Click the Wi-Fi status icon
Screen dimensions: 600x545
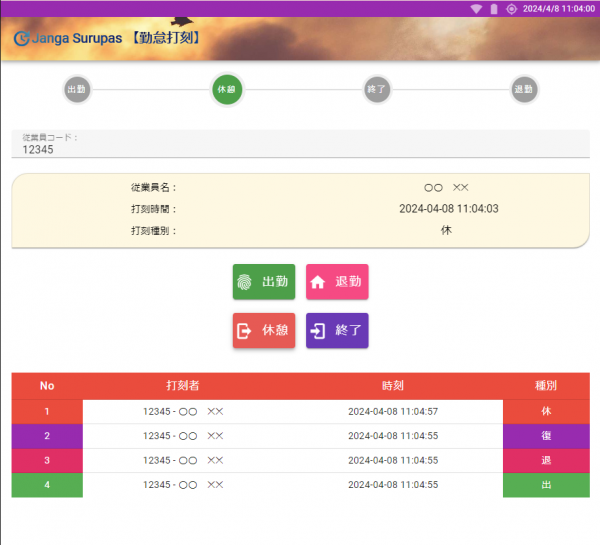(x=476, y=8)
